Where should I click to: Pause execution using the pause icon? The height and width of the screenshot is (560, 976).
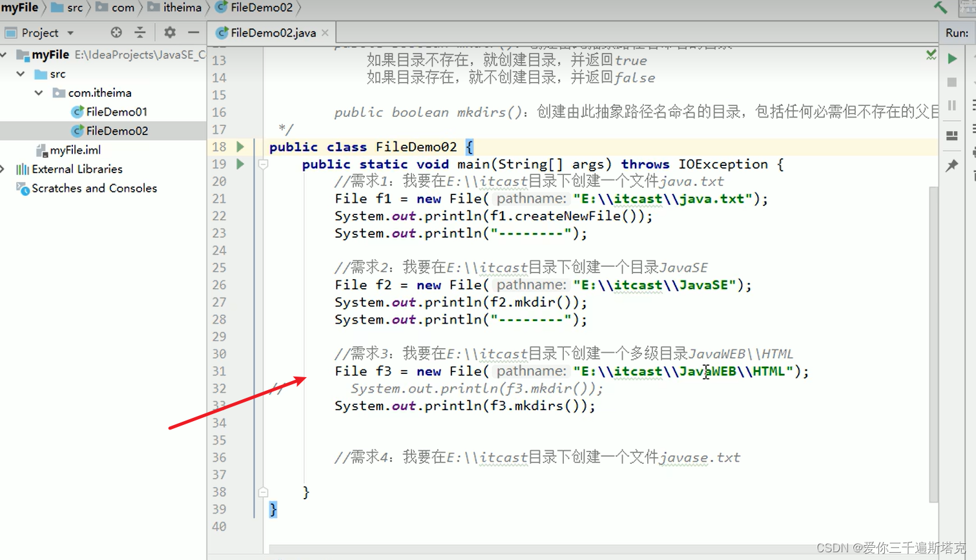point(951,105)
